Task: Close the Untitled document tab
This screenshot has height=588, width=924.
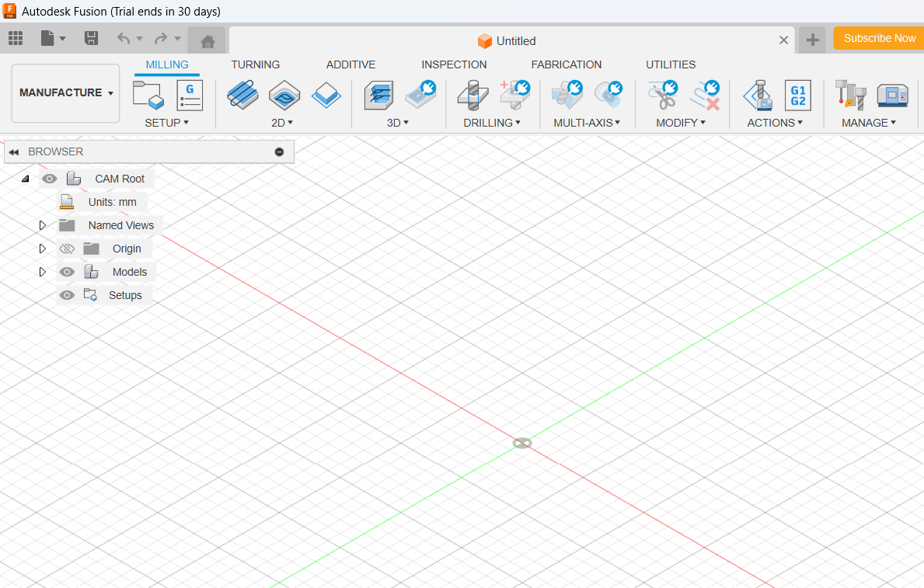Action: tap(784, 40)
